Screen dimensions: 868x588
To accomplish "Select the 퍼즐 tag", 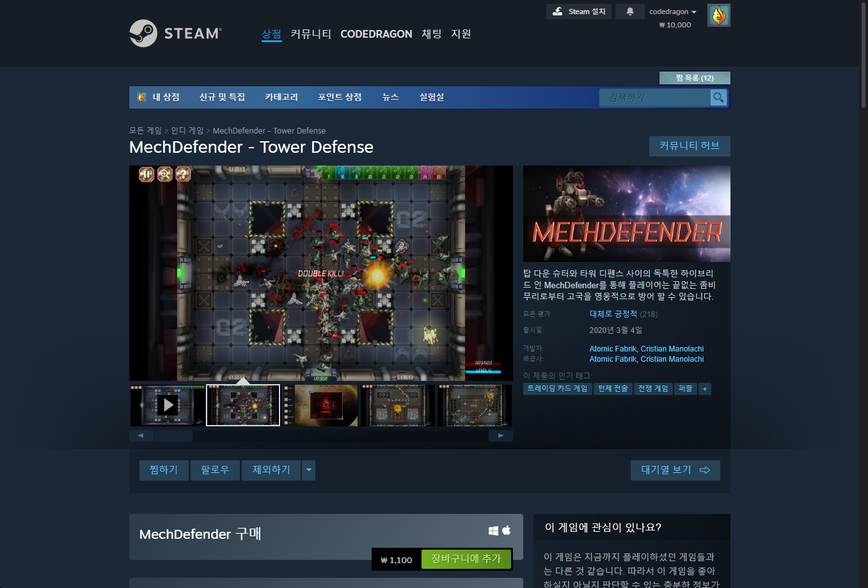I will tap(686, 389).
